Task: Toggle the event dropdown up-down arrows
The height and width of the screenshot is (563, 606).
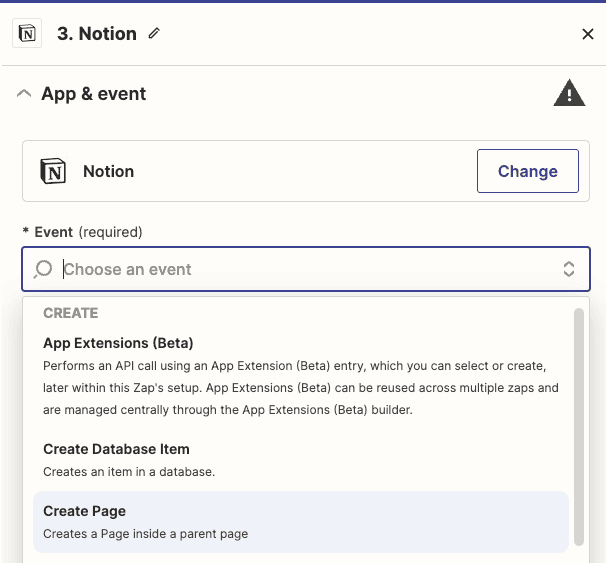Action: pyautogui.click(x=569, y=269)
